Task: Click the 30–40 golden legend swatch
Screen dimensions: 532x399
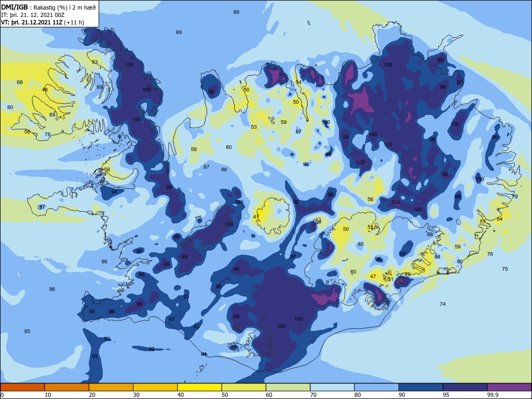Action: tap(155, 387)
